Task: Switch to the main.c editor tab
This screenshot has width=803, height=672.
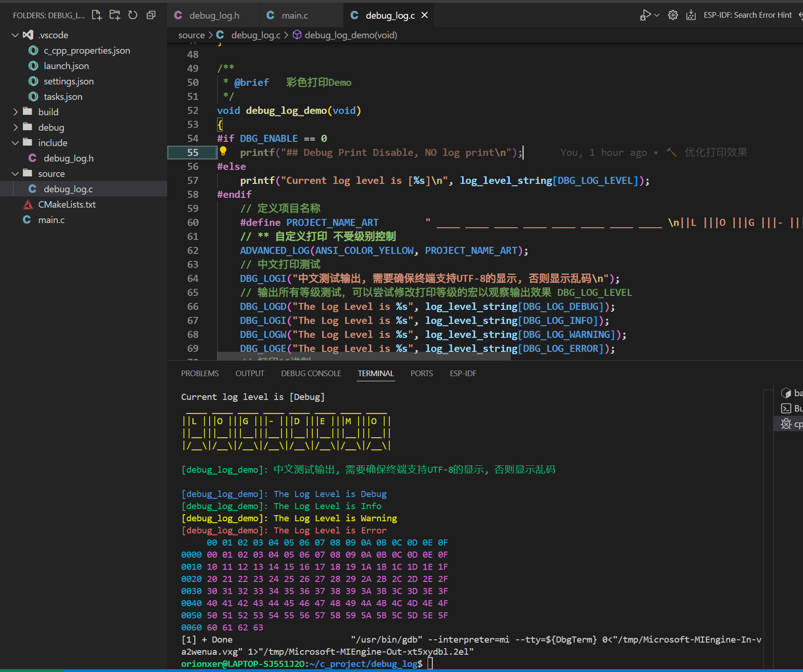Action: point(301,15)
